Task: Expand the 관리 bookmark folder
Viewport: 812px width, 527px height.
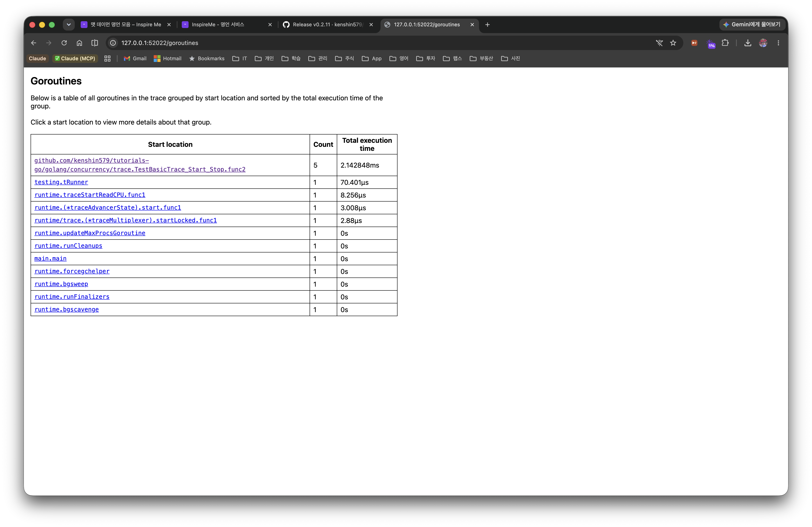Action: (318, 59)
